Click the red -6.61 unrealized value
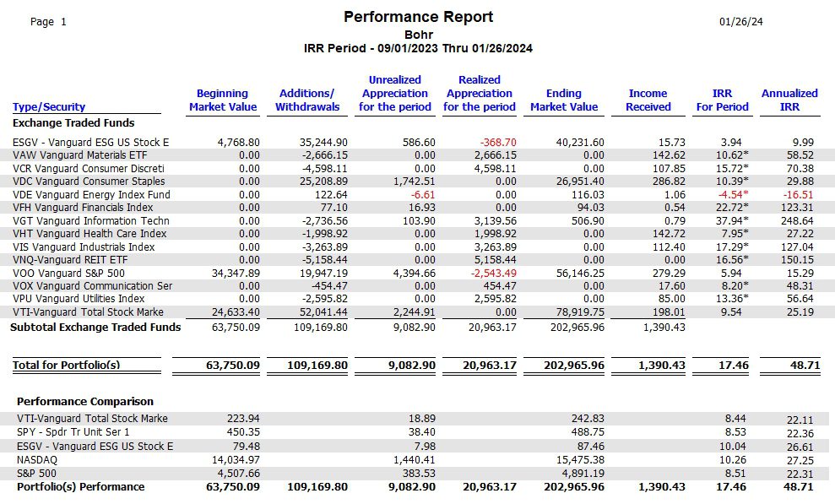This screenshot has width=835, height=504. (423, 194)
